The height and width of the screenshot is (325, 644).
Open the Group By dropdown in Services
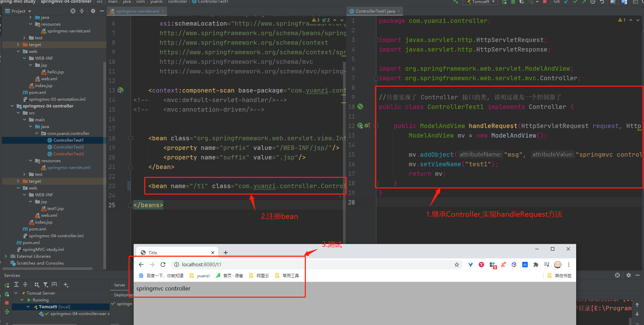[37, 285]
